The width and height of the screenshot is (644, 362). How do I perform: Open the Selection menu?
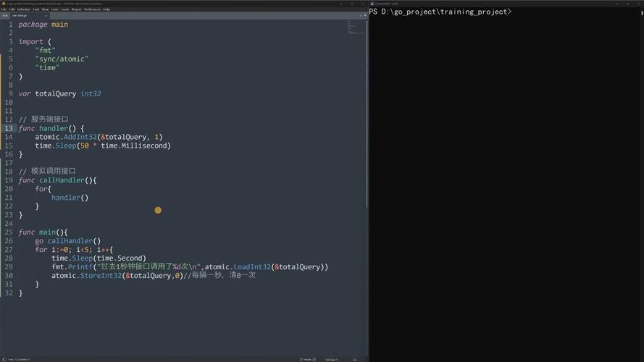24,9
